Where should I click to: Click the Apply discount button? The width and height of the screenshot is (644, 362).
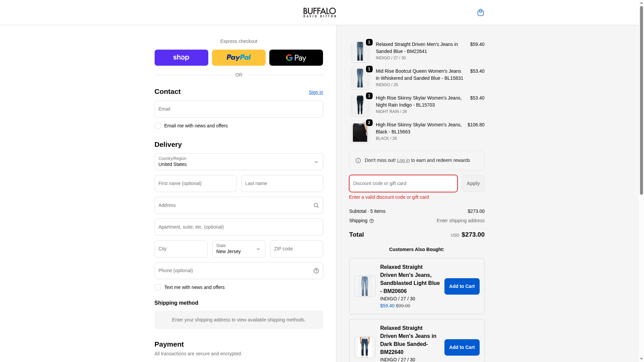[x=473, y=183]
